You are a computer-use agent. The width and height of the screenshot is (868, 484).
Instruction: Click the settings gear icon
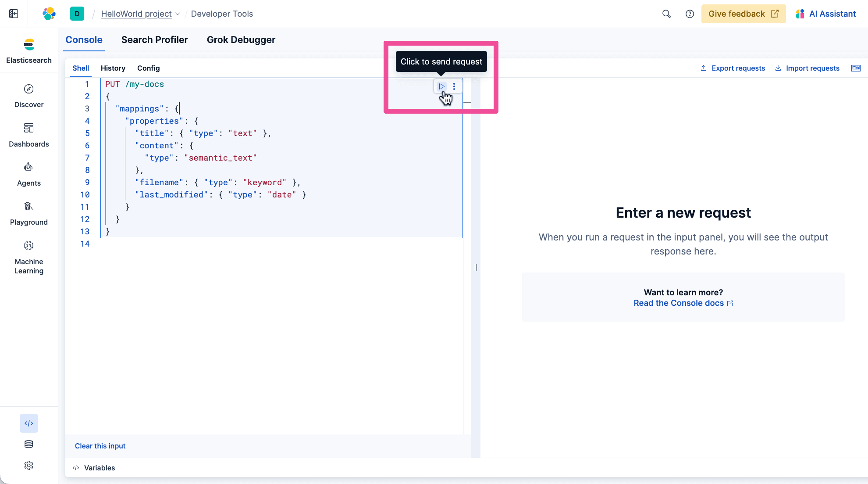(28, 465)
